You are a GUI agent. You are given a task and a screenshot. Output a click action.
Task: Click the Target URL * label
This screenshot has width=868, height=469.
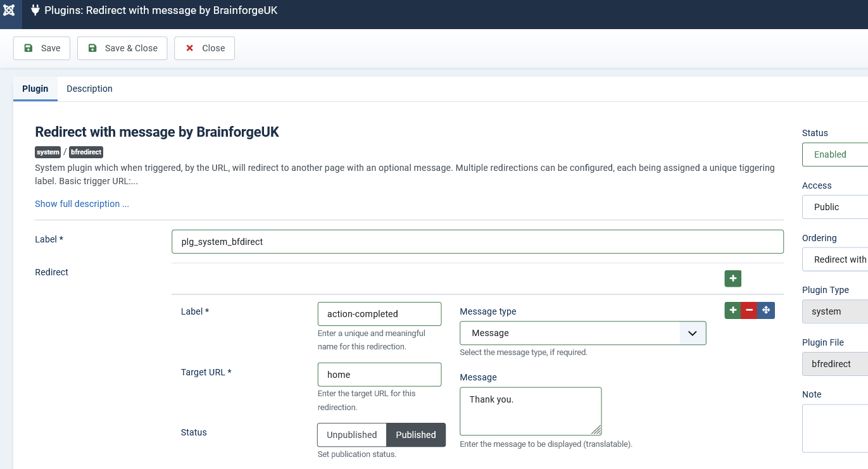click(206, 372)
